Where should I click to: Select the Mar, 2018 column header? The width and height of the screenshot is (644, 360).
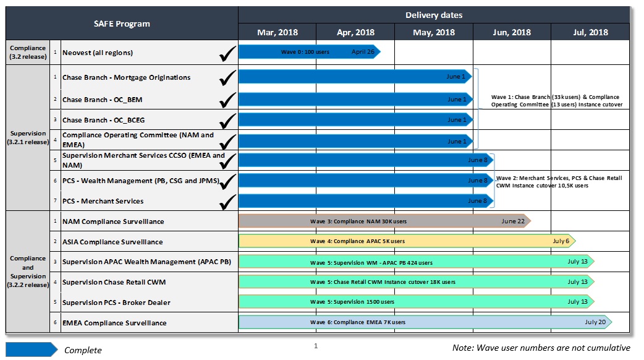coord(277,32)
